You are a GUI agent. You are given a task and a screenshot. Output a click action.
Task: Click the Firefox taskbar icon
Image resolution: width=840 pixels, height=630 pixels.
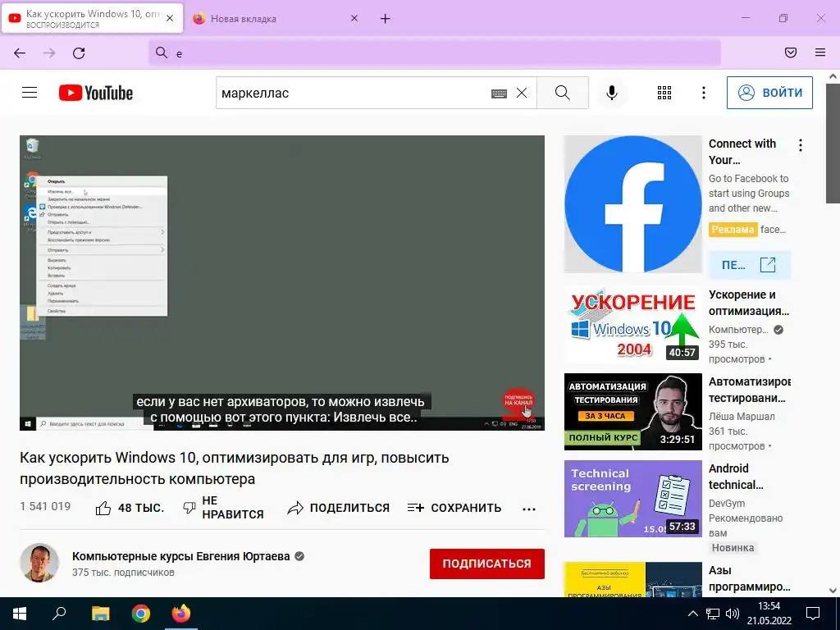[x=181, y=614]
